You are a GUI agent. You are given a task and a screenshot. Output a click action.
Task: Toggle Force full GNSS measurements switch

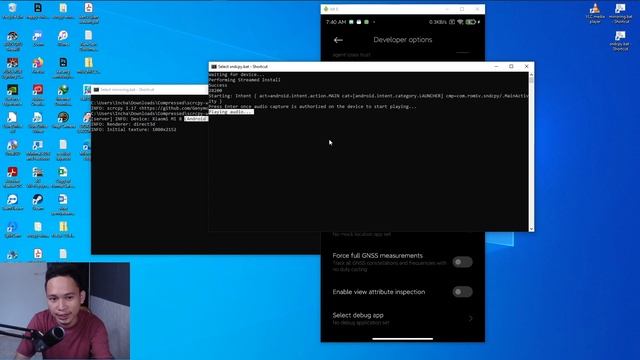click(x=462, y=262)
